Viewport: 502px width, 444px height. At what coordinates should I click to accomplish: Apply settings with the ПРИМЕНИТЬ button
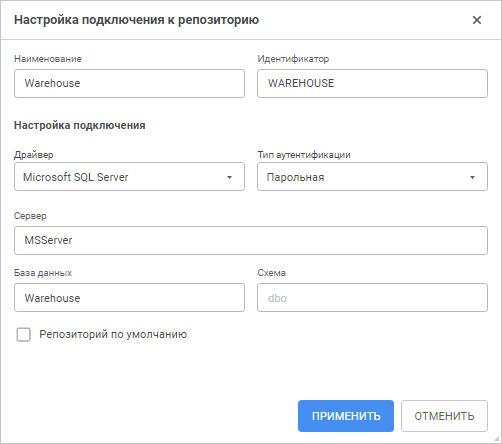tap(346, 416)
